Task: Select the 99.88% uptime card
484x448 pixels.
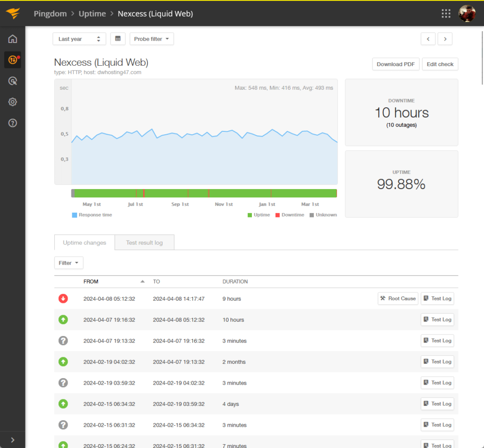Action: tap(402, 184)
